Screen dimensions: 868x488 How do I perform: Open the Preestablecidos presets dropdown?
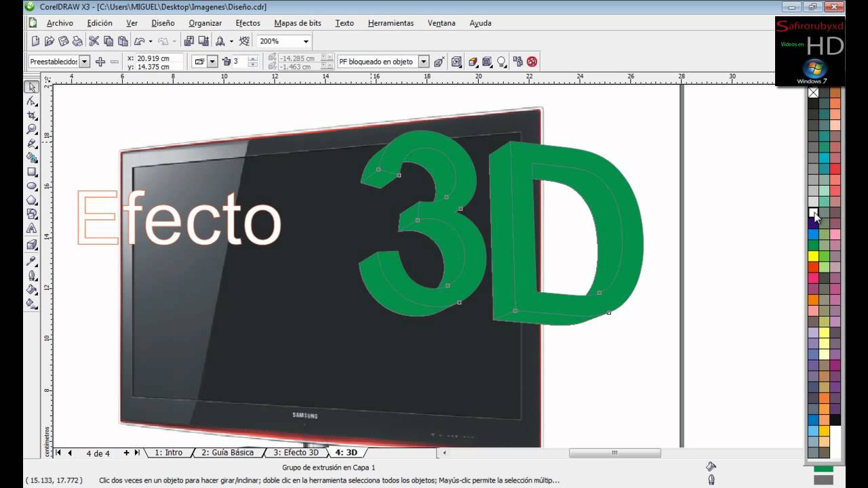[x=85, y=61]
